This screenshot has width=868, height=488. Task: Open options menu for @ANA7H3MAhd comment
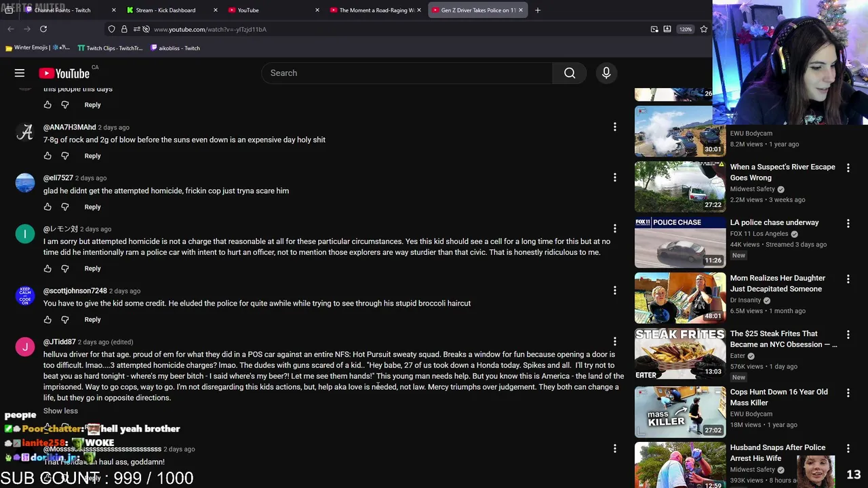[615, 127]
